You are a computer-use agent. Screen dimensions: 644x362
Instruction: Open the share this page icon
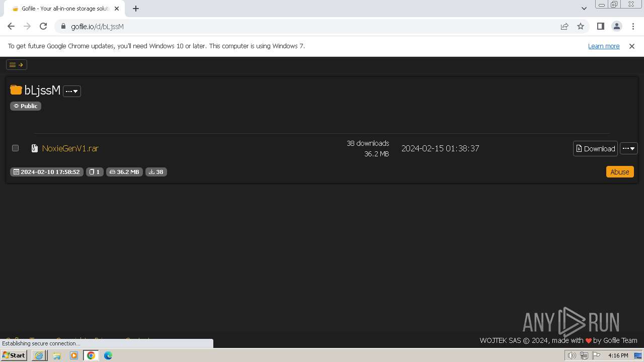click(x=565, y=26)
